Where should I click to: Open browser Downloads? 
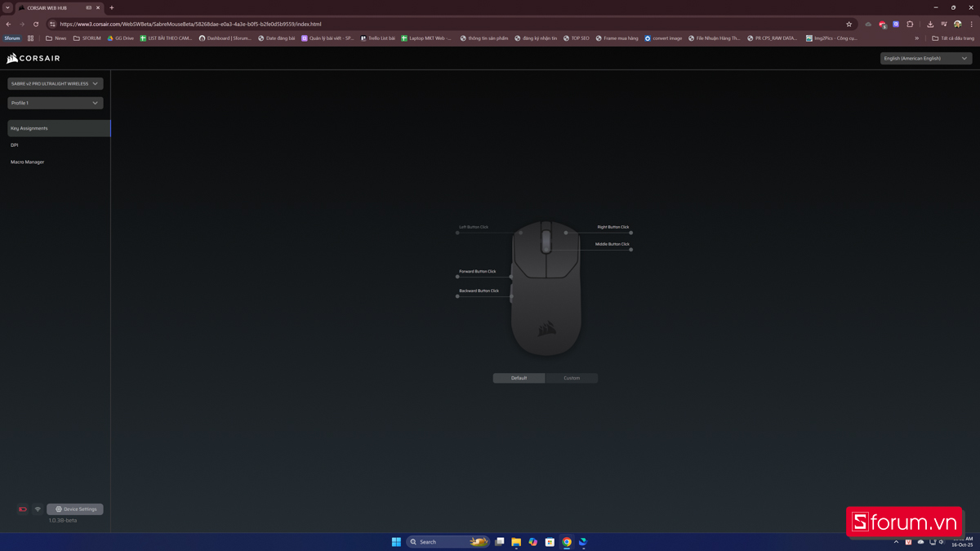click(x=930, y=24)
